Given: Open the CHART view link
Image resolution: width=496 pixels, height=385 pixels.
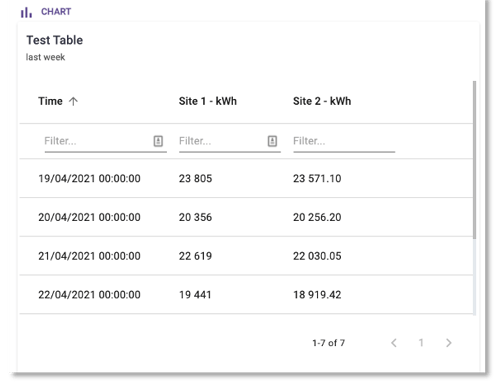Looking at the screenshot, I should [x=56, y=12].
